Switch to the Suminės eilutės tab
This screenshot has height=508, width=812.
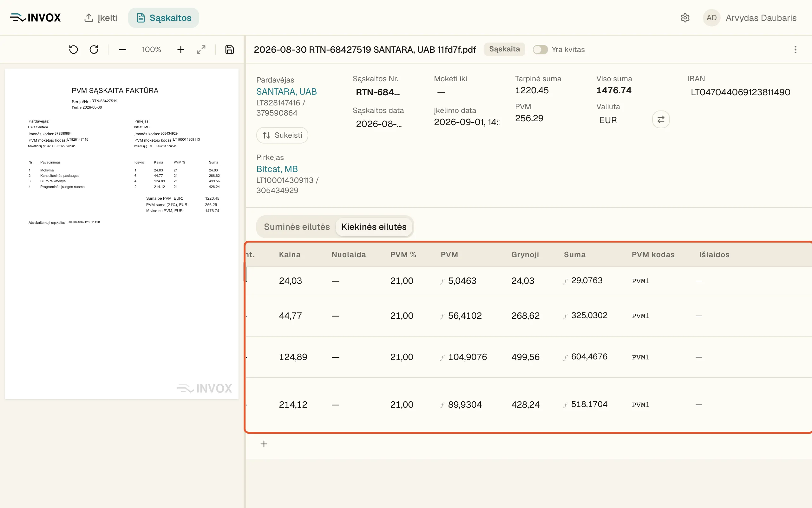[x=297, y=227]
